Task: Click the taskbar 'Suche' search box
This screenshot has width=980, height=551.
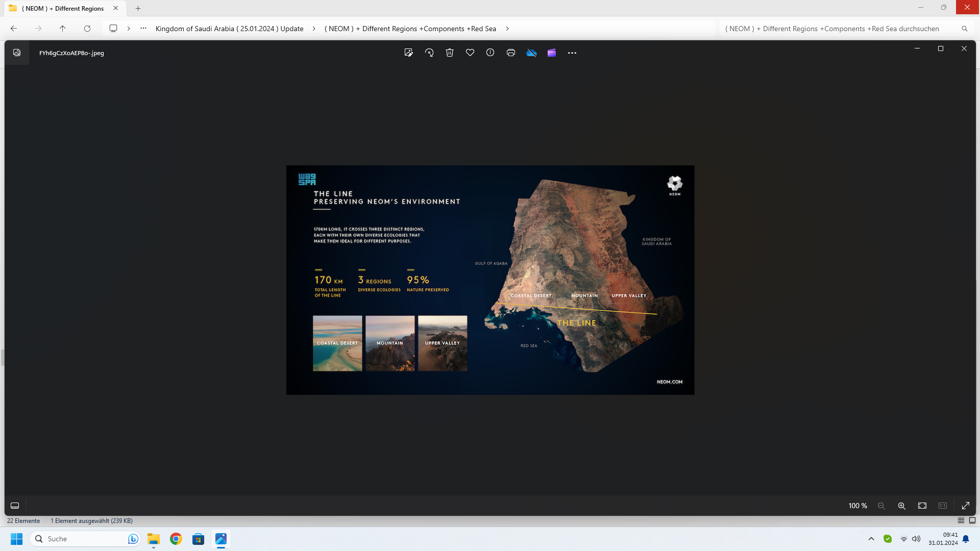Action: point(84,539)
